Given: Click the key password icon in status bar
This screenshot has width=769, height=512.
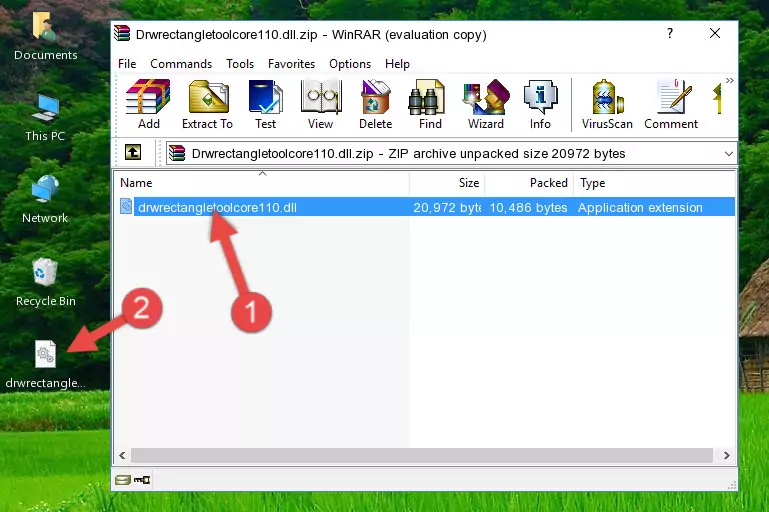Looking at the screenshot, I should 142,480.
